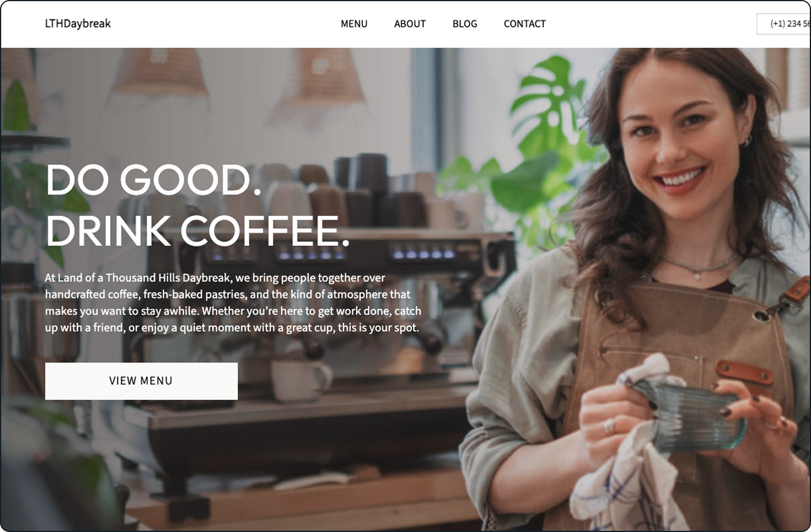Image resolution: width=811 pixels, height=532 pixels.
Task: Select CONTACT in the top navigation
Action: click(x=524, y=24)
